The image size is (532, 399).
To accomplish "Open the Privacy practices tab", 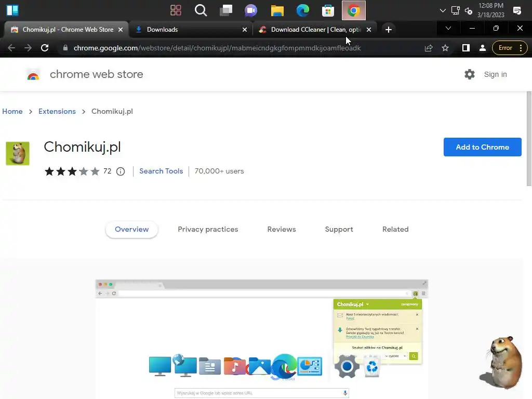I will coord(208,229).
